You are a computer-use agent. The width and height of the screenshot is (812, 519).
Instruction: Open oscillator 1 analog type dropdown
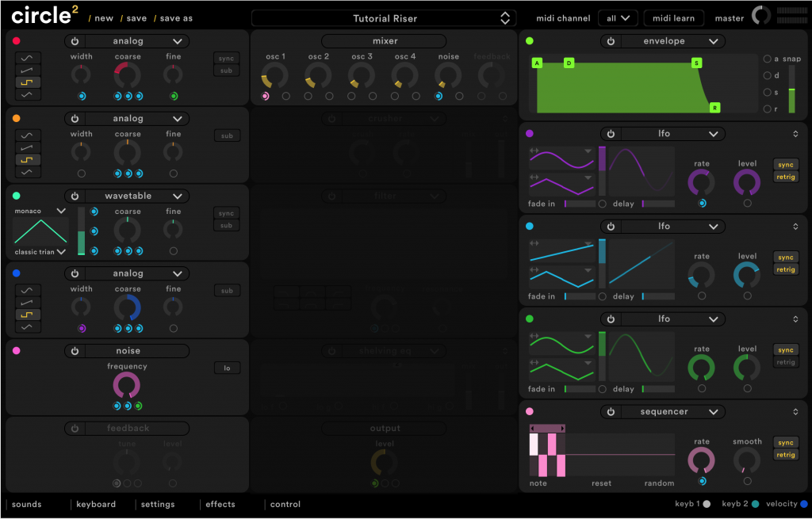137,41
